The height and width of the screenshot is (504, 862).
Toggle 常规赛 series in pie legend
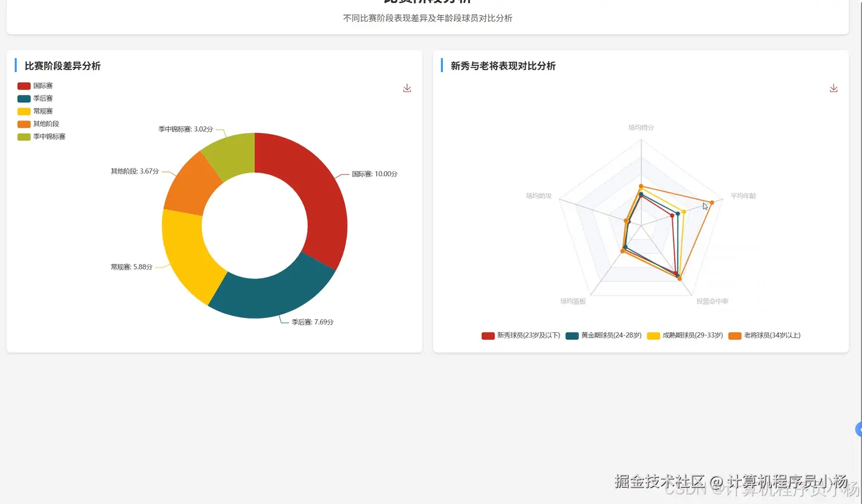click(35, 111)
